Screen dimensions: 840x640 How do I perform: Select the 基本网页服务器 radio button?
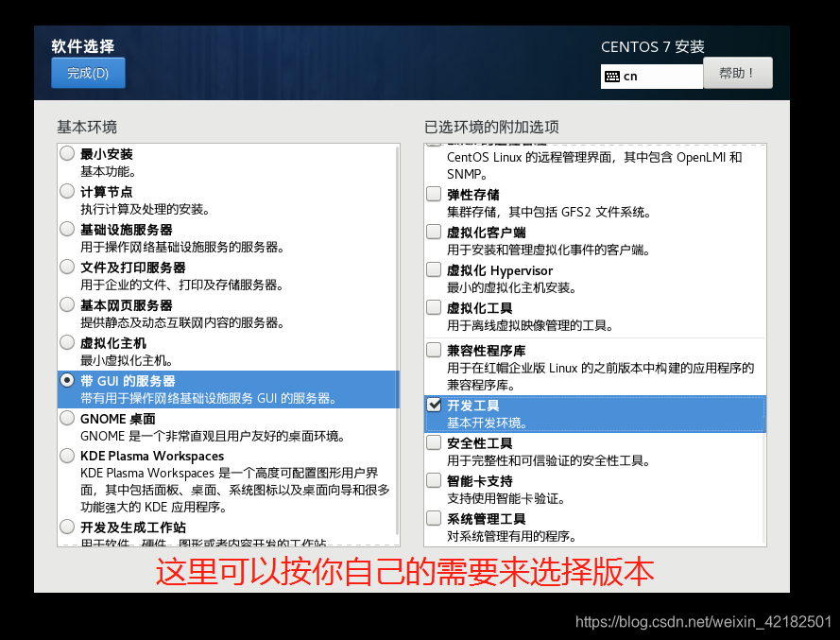tap(67, 304)
